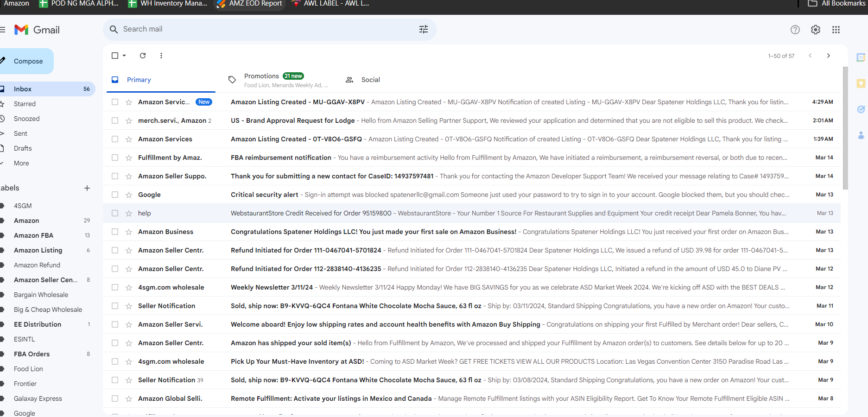The width and height of the screenshot is (868, 417).
Task: Open the EE Distribution label
Action: coord(38,324)
